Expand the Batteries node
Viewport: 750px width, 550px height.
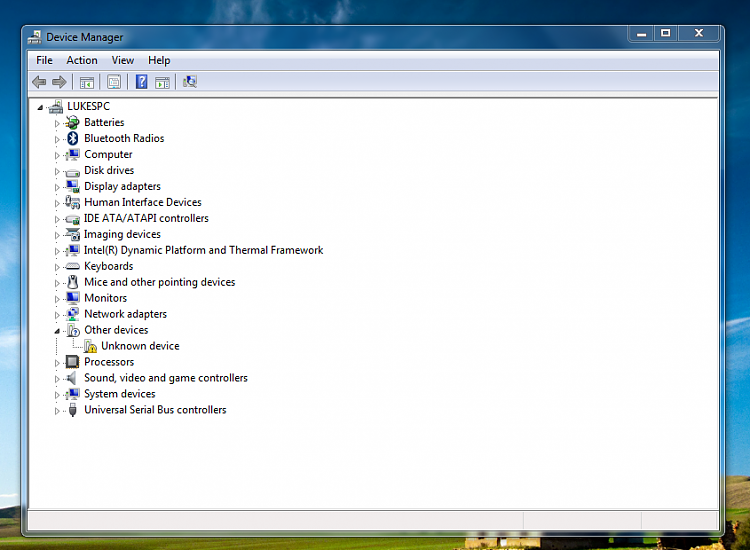tap(57, 123)
